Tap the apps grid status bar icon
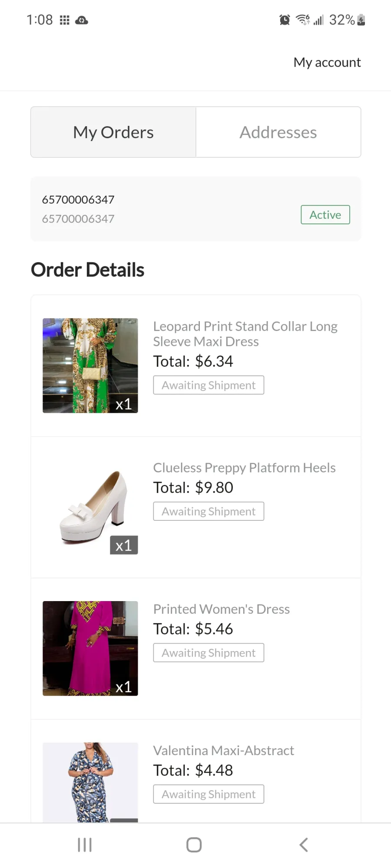The image size is (391, 868). tap(64, 20)
